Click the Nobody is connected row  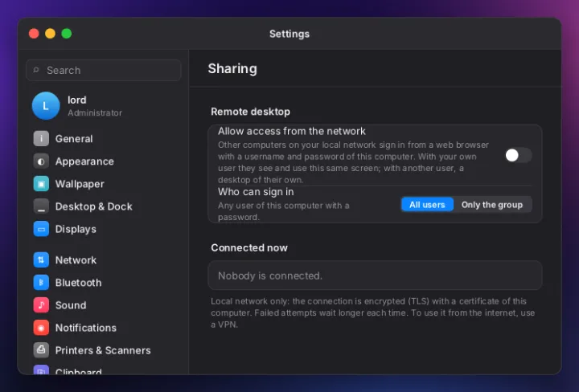pyautogui.click(x=375, y=276)
